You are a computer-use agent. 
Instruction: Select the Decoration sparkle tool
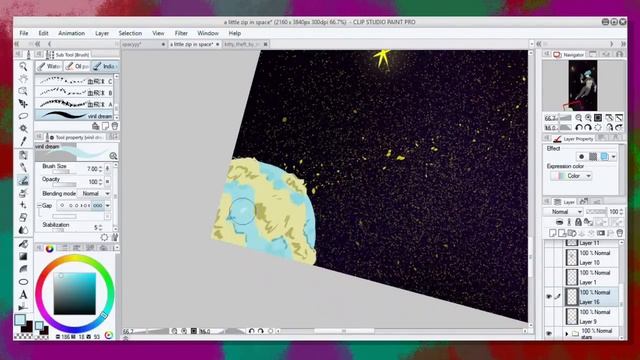pyautogui.click(x=23, y=205)
